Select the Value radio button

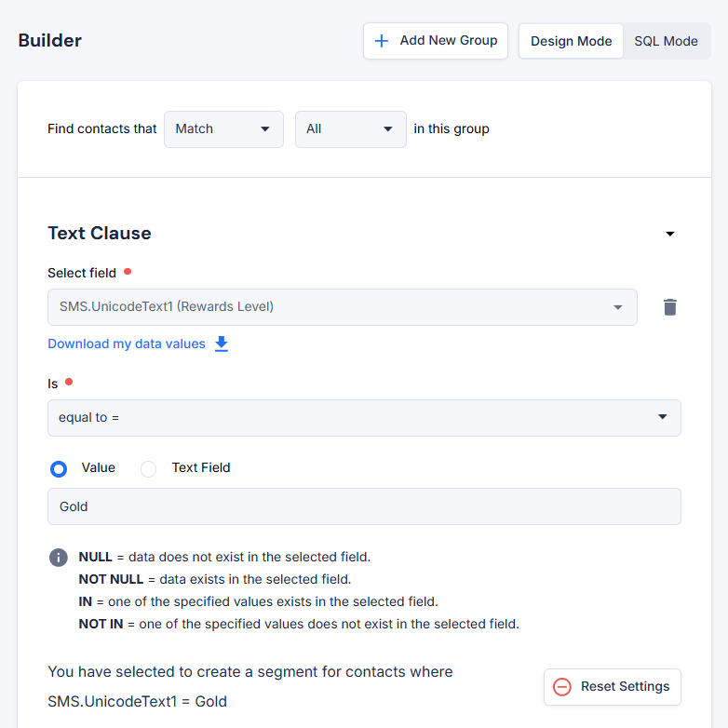click(59, 468)
